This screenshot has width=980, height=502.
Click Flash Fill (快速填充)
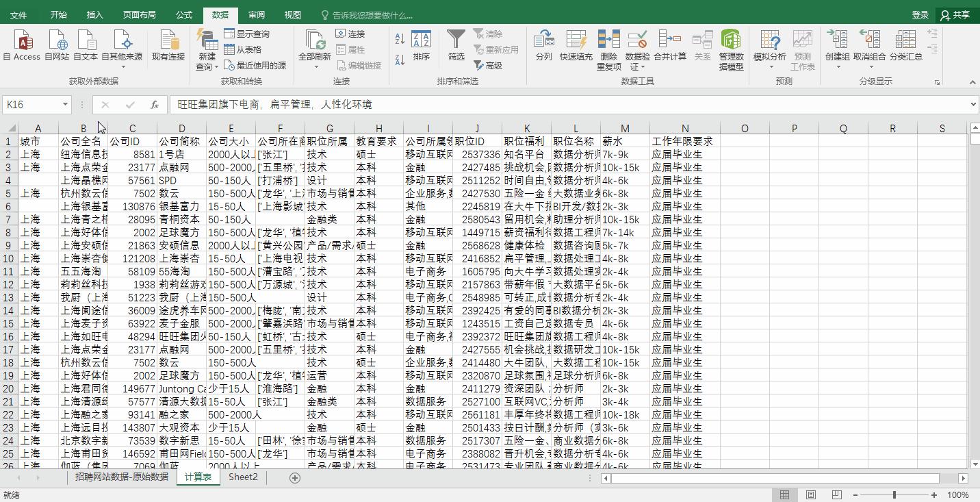576,45
